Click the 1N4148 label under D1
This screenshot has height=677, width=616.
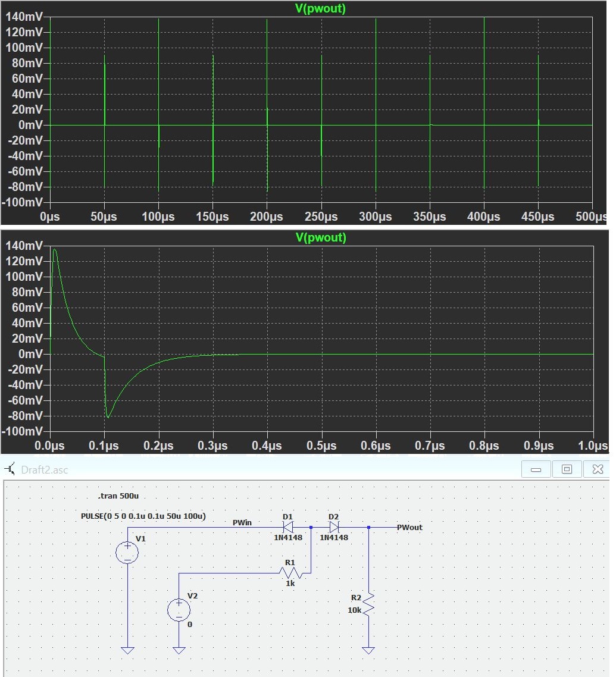[288, 538]
